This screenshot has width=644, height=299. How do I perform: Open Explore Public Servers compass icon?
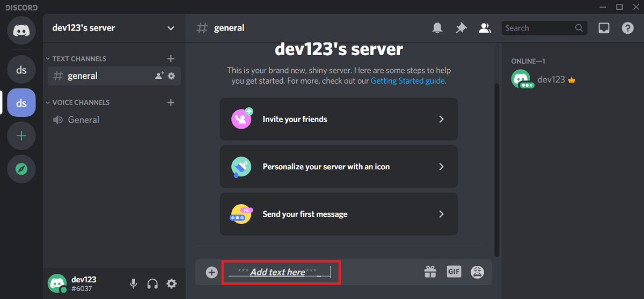coord(21,169)
